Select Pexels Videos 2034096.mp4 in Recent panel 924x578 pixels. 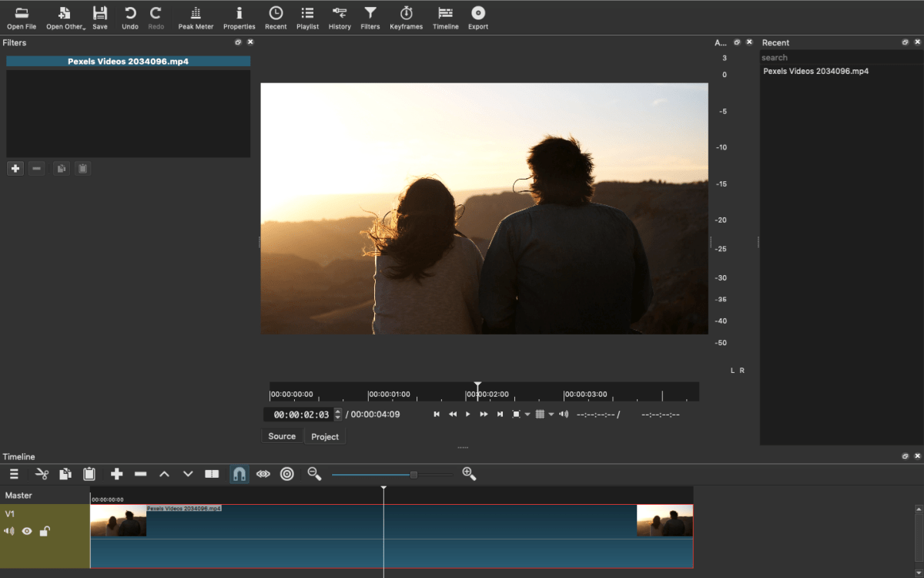point(815,70)
